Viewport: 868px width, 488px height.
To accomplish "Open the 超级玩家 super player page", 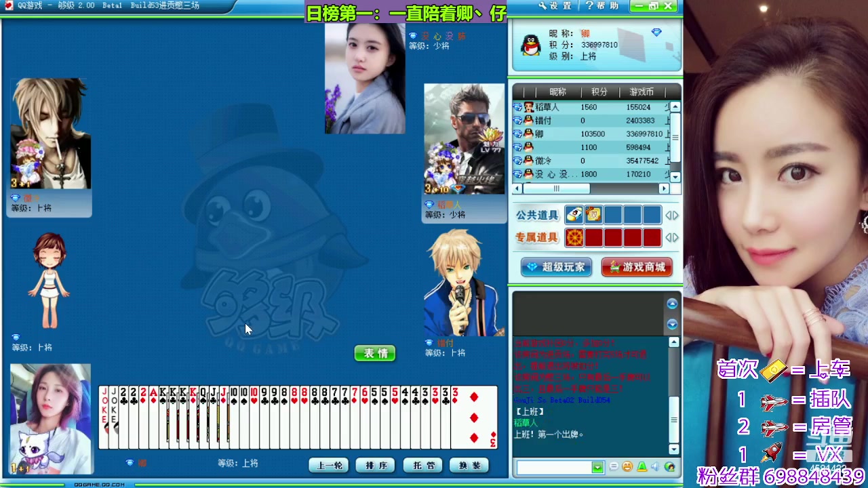I will (557, 267).
